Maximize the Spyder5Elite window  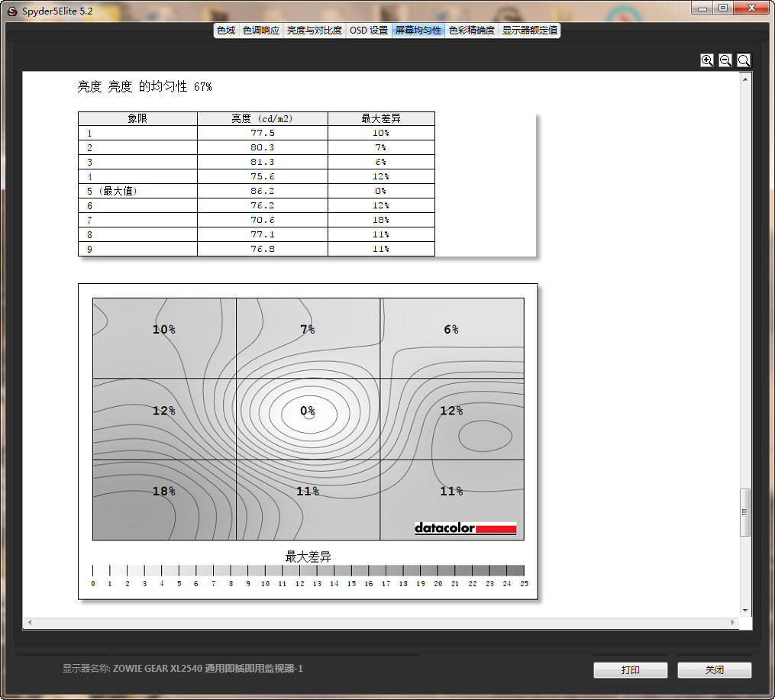pos(722,7)
